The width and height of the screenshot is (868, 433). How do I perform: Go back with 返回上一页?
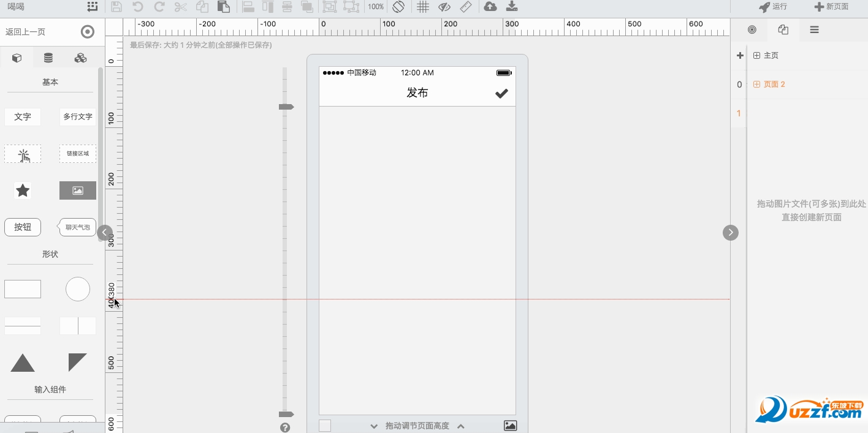[x=25, y=32]
